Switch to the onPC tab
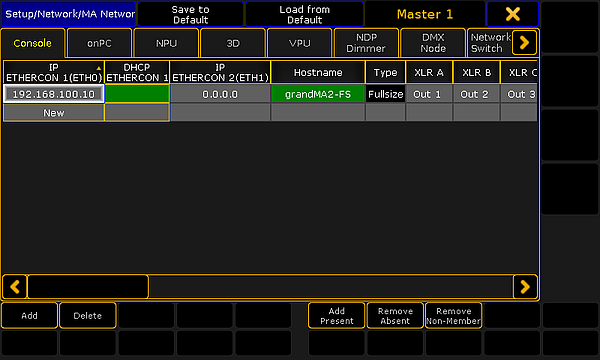The height and width of the screenshot is (360, 600). 99,43
